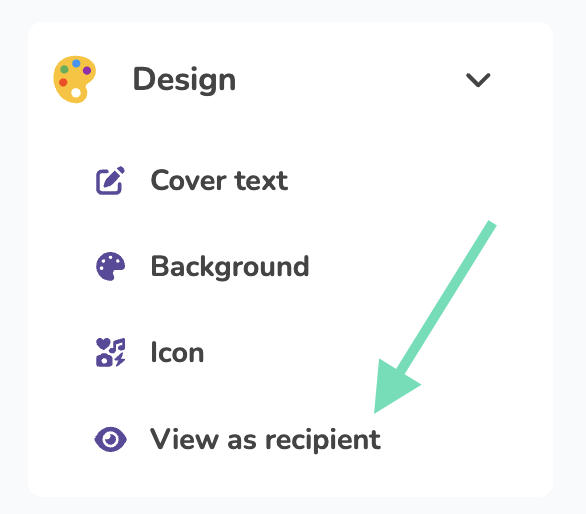The height and width of the screenshot is (514, 586).
Task: Click the green arrowhead pointing at recipient
Action: coord(392,389)
